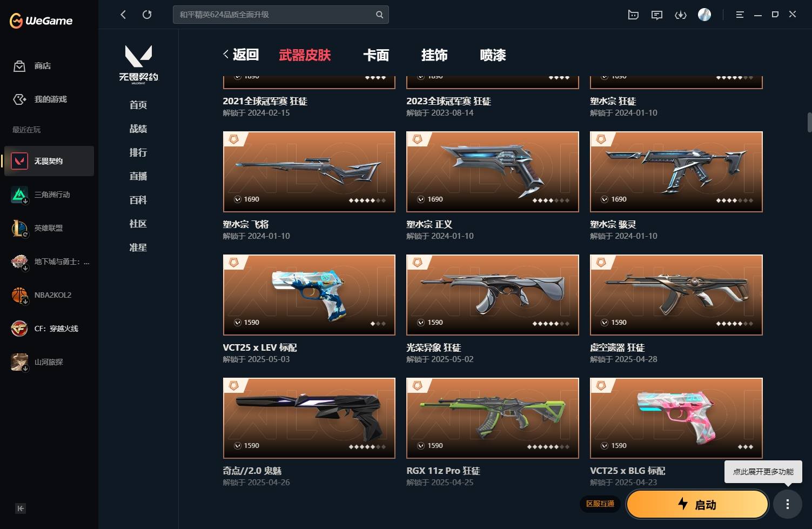
Task: Click the refresh page icon
Action: click(147, 15)
